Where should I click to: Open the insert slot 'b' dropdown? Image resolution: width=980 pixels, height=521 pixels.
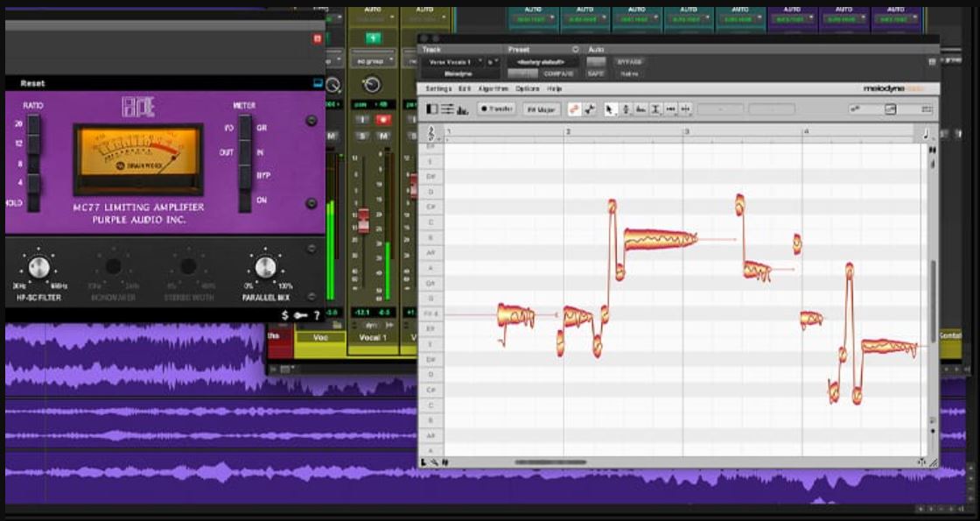(493, 62)
